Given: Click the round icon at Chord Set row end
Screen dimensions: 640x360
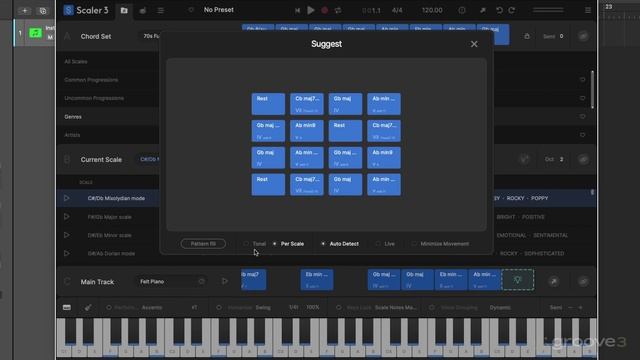Looking at the screenshot, I should 583,36.
